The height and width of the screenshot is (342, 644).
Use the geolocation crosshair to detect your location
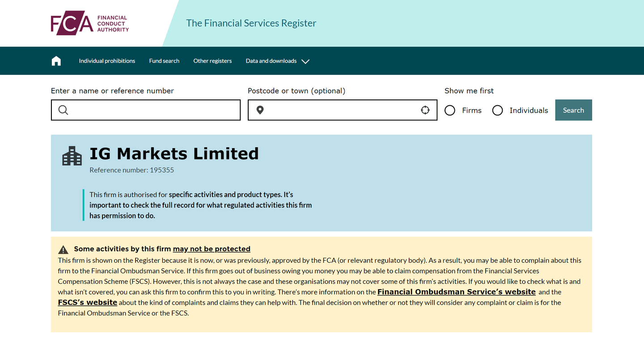tap(425, 110)
